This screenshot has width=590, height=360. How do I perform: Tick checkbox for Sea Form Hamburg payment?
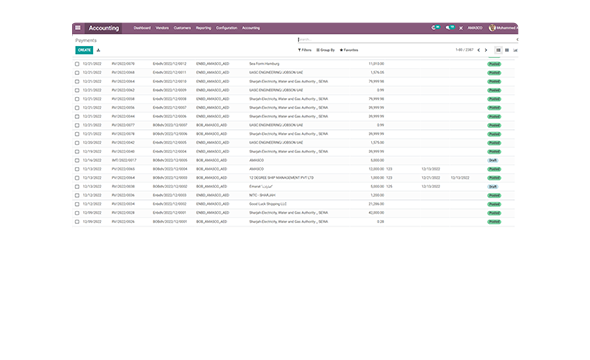(x=77, y=64)
